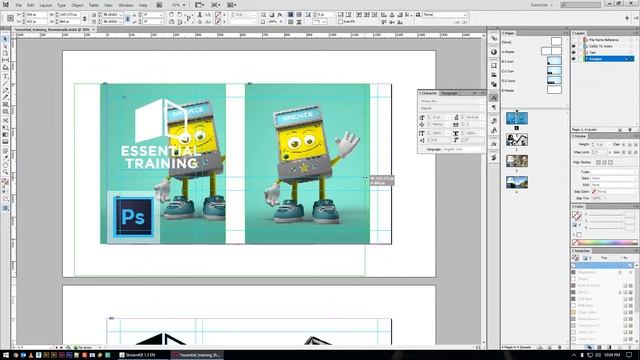Open the File menu
Image resolution: width=640 pixels, height=360 pixels.
[x=19, y=5]
